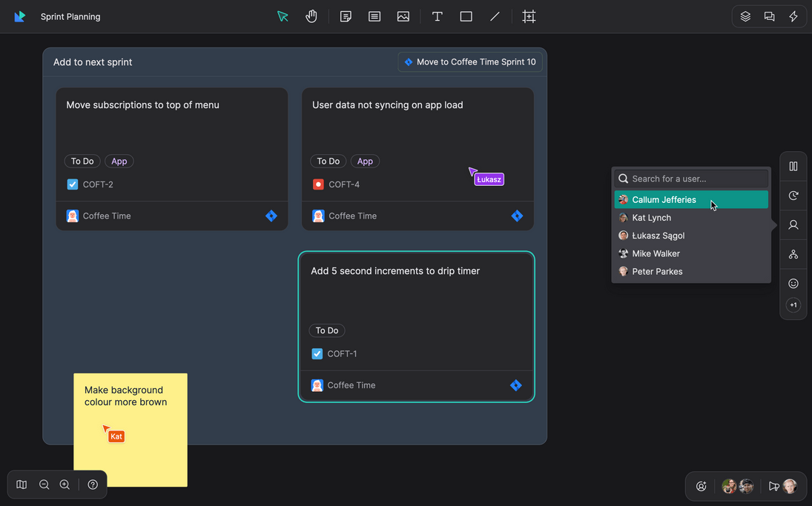Image resolution: width=812 pixels, height=506 pixels.
Task: Toggle the checkbox on card COFT-1
Action: [317, 353]
